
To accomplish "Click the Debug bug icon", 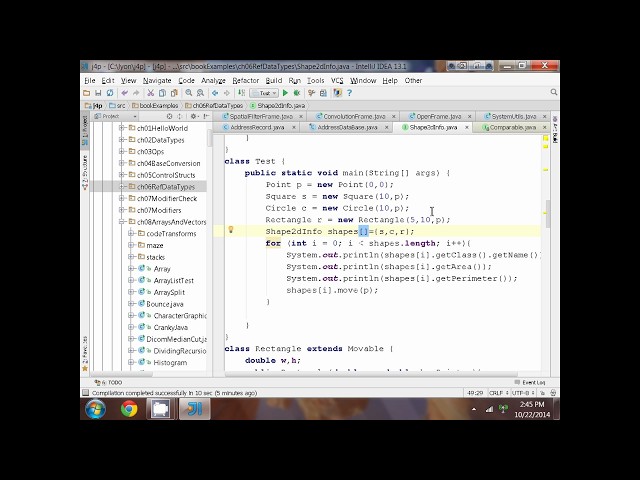I will pyautogui.click(x=297, y=93).
